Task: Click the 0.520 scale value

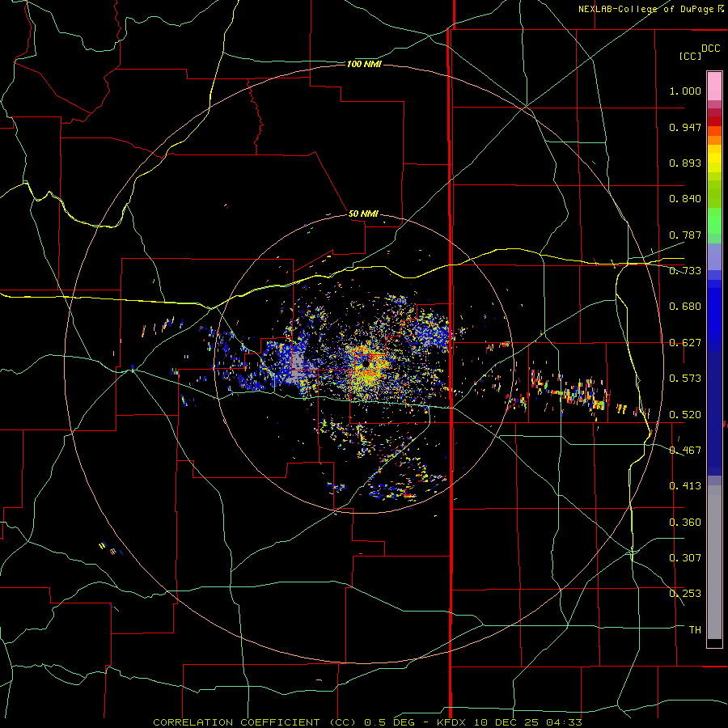Action: (x=685, y=415)
